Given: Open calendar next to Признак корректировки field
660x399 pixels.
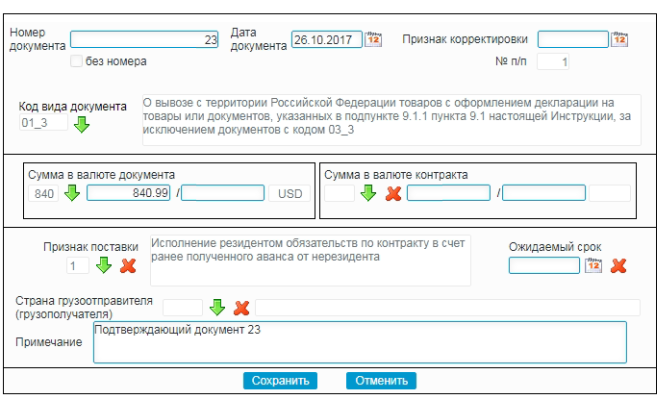Looking at the screenshot, I should pos(620,39).
